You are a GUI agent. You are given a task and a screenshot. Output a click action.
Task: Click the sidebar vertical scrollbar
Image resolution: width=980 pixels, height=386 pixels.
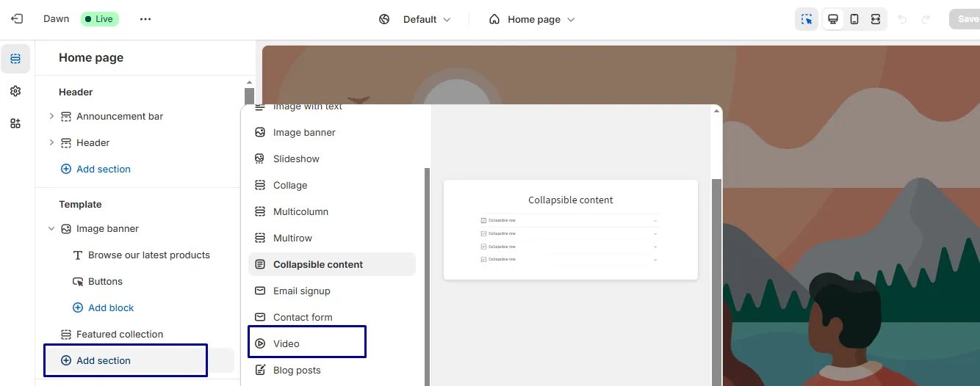250,96
